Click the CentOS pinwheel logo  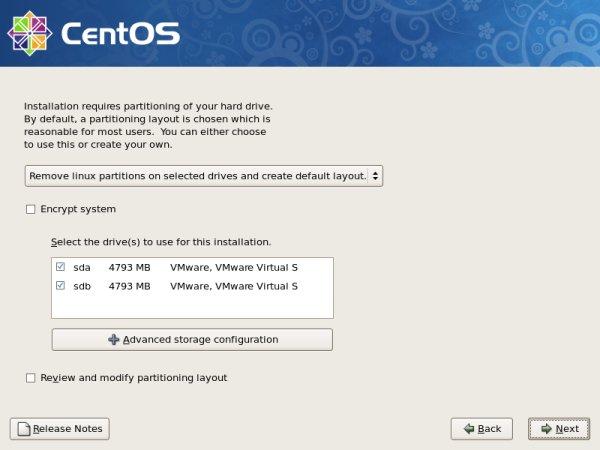click(29, 31)
